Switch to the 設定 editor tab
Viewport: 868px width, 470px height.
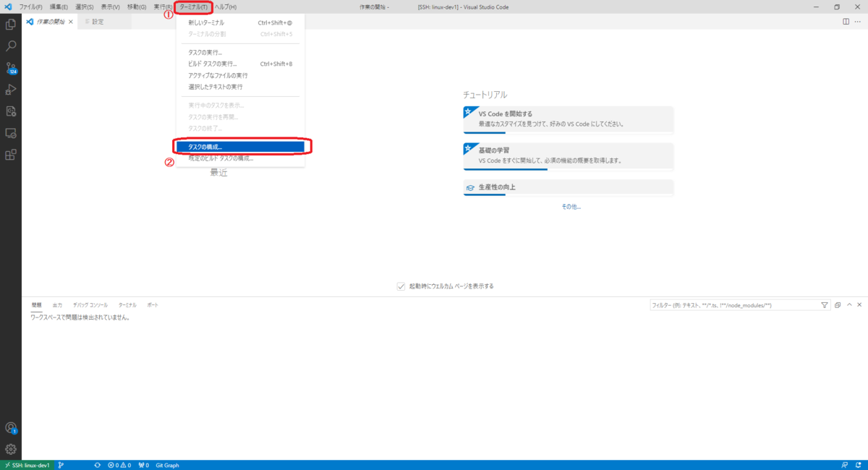tap(98, 22)
